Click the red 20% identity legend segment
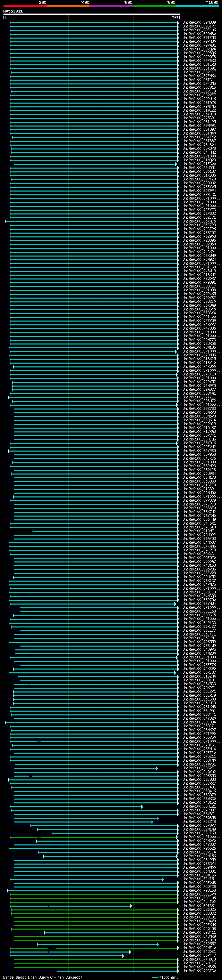 25,6
